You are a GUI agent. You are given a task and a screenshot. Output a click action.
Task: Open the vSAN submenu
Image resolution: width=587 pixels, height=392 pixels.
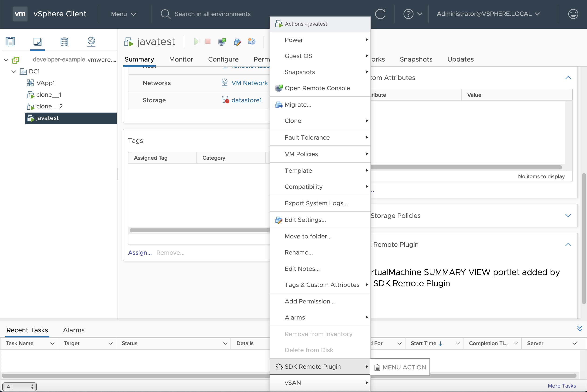320,382
